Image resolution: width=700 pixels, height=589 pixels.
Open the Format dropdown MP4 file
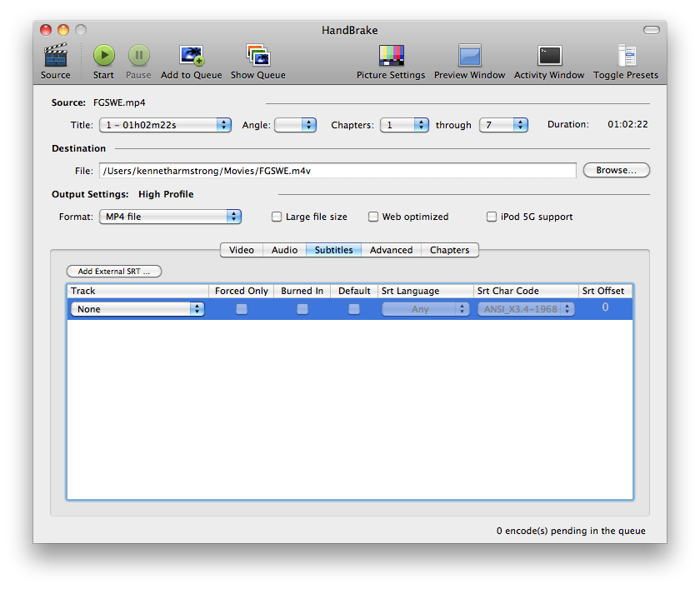pos(170,217)
